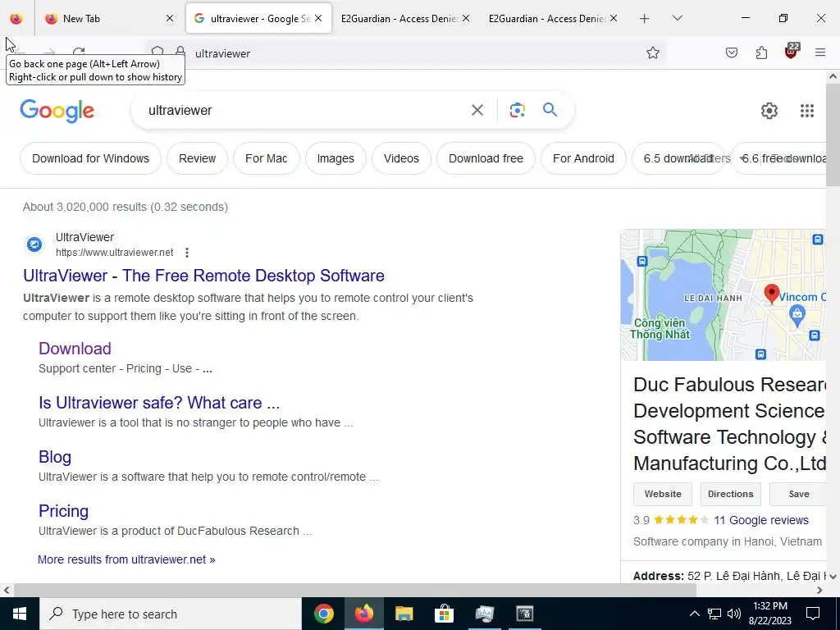
Task: Show hidden system tray icons
Action: [694, 614]
